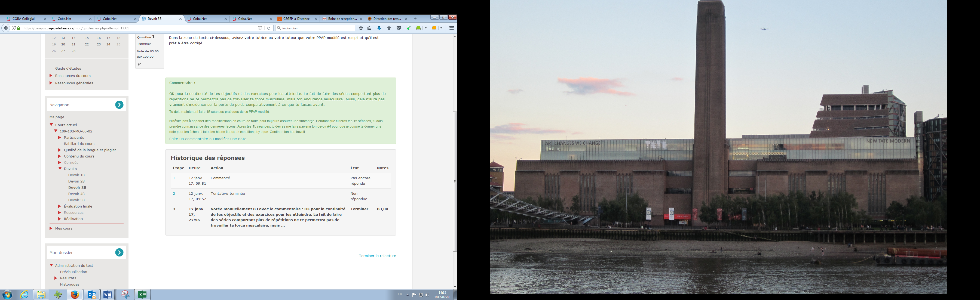Reload the page with the refresh icon
The height and width of the screenshot is (300, 980).
tap(269, 28)
